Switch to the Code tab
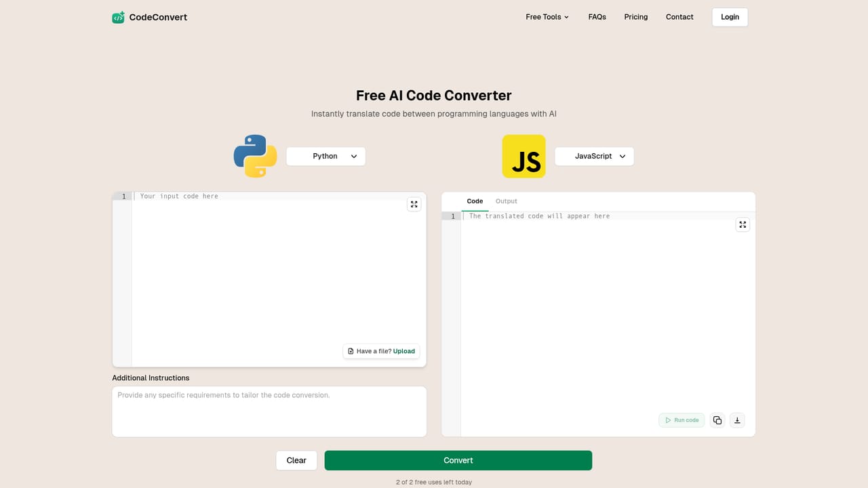The width and height of the screenshot is (868, 488). click(x=475, y=201)
